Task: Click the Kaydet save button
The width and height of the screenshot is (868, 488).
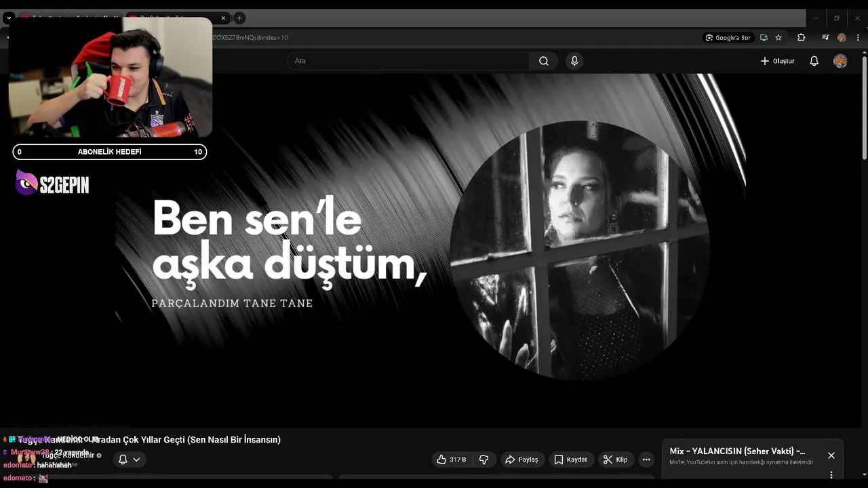Action: tap(571, 460)
